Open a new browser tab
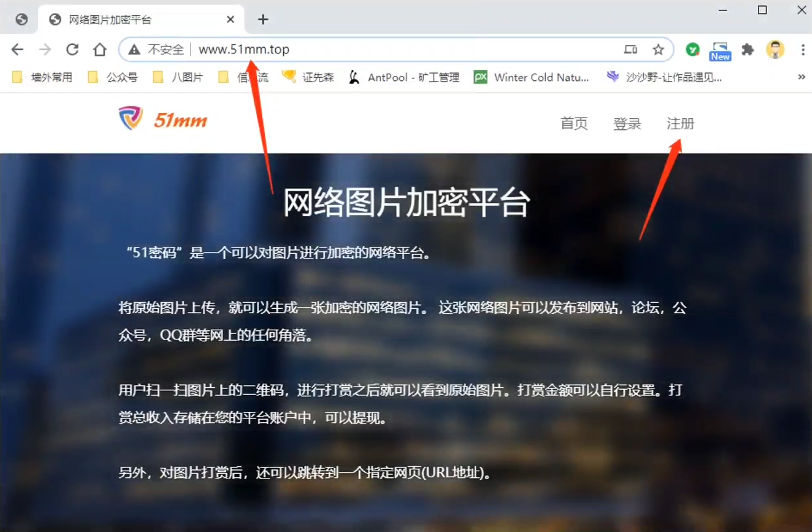 pos(263,20)
